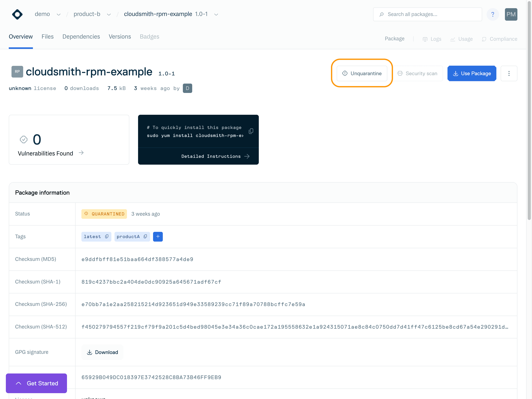Download the GPG signature

(102, 352)
